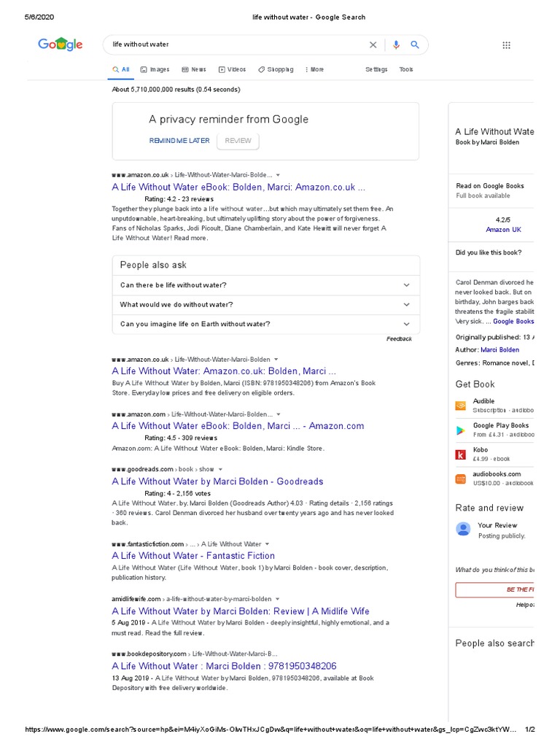560x747 pixels.
Task: Open A Midlife Wife review result
Action: [x=241, y=611]
